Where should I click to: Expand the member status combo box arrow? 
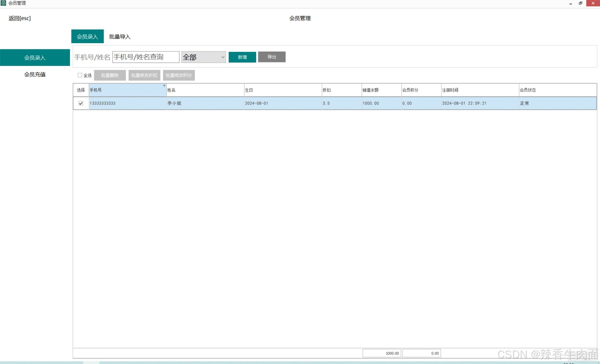coord(223,57)
